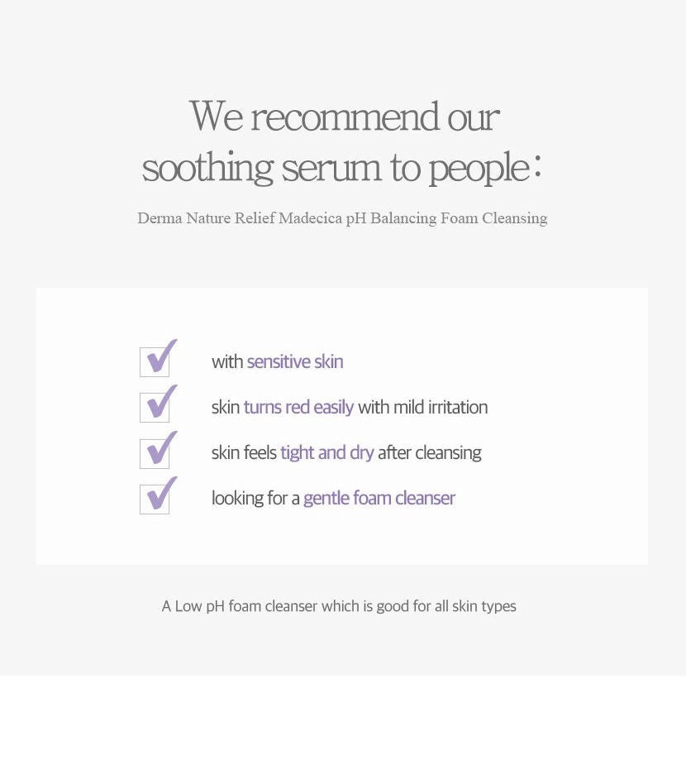Click "Foam Cleansing" in the subtitle

tap(493, 218)
